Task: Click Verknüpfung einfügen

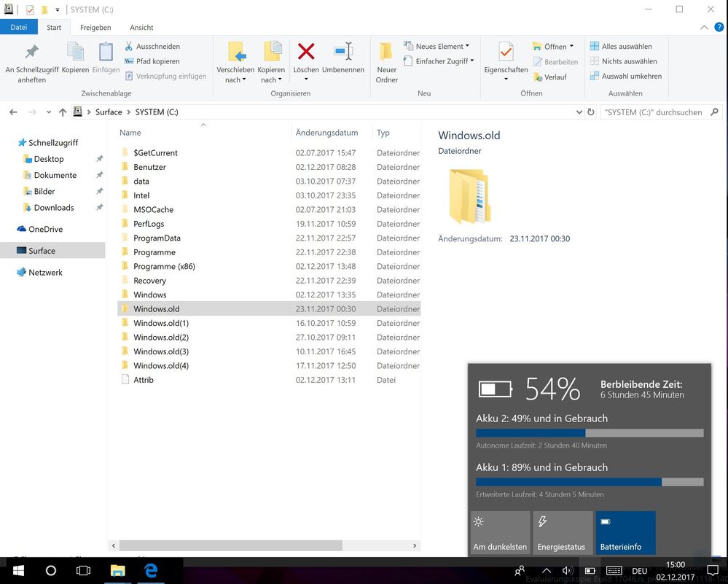Action: click(165, 77)
